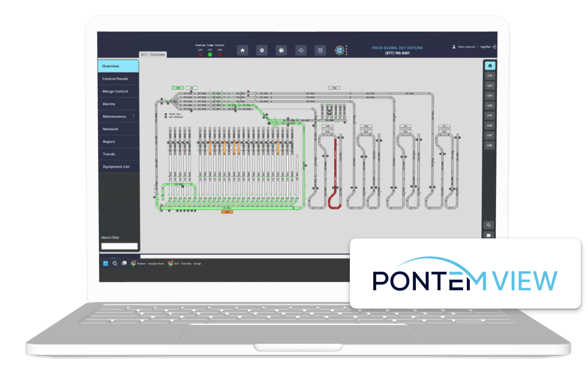Open the alarm clock toolbar icon
588x390 pixels.
[x=320, y=50]
